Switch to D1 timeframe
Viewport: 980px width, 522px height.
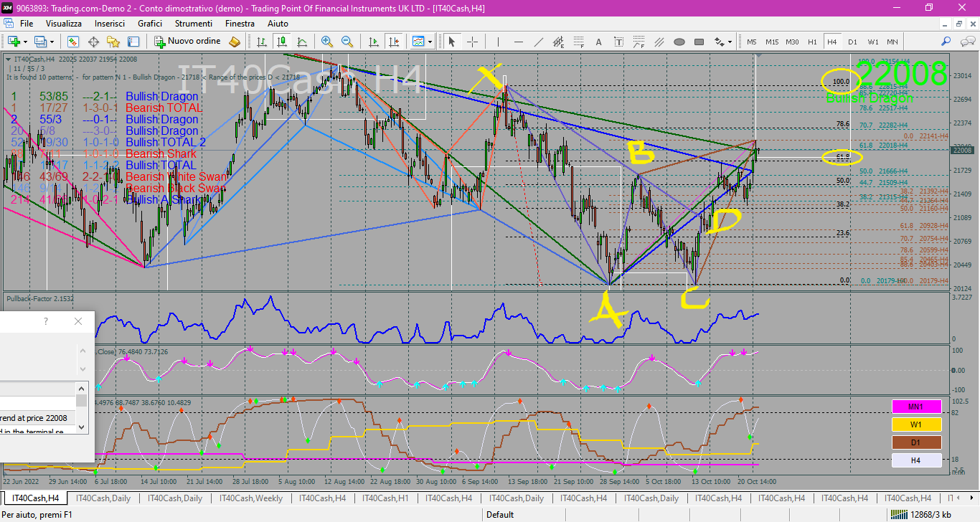coord(852,42)
